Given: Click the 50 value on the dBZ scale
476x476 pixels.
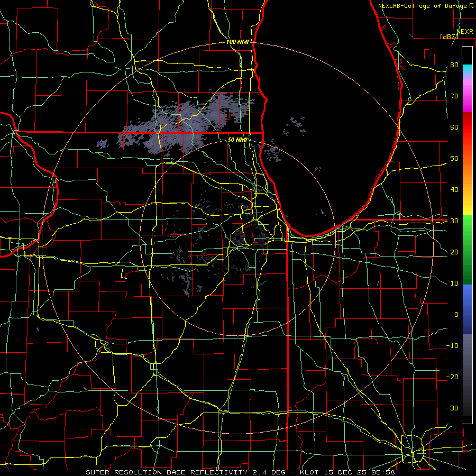Looking at the screenshot, I should (454, 159).
